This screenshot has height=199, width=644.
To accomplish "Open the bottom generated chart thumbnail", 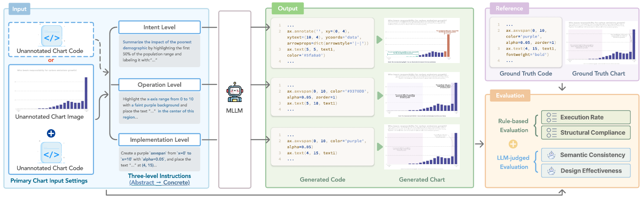I will [423, 148].
